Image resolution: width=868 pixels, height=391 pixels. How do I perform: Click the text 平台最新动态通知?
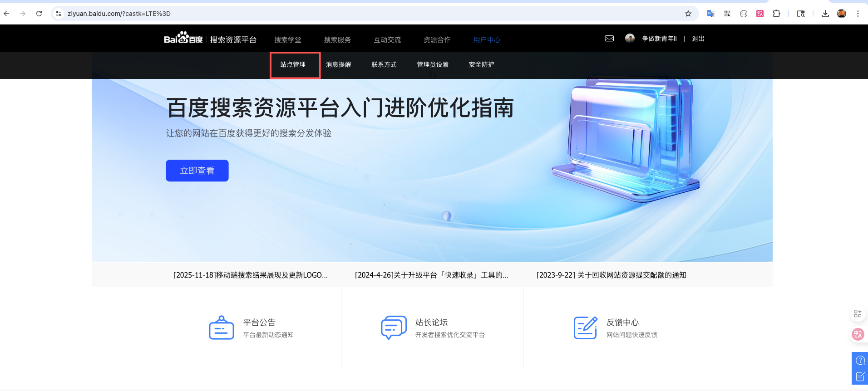click(x=268, y=335)
